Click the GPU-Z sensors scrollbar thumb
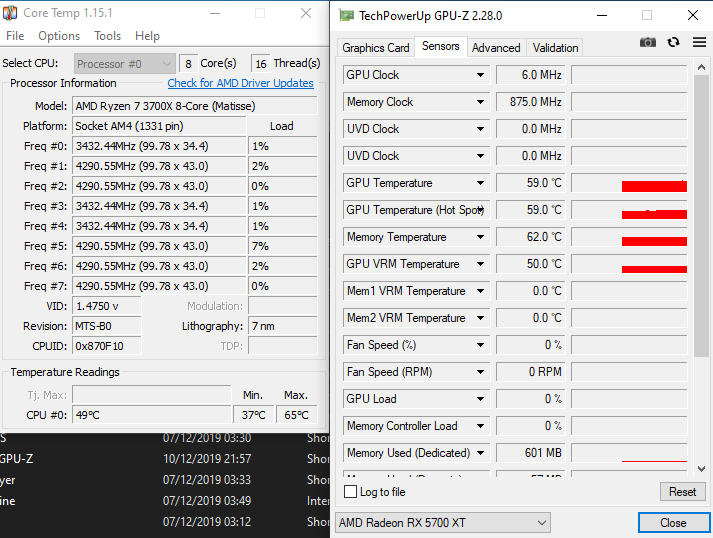The width and height of the screenshot is (713, 538). point(701,216)
